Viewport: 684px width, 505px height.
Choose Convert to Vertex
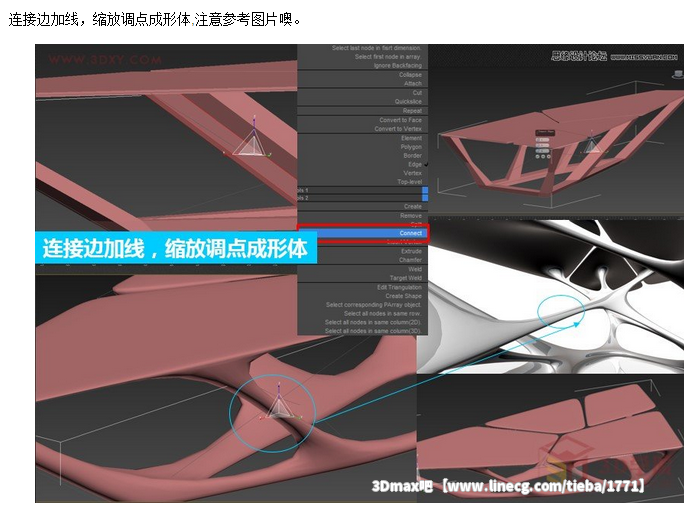pos(398,129)
